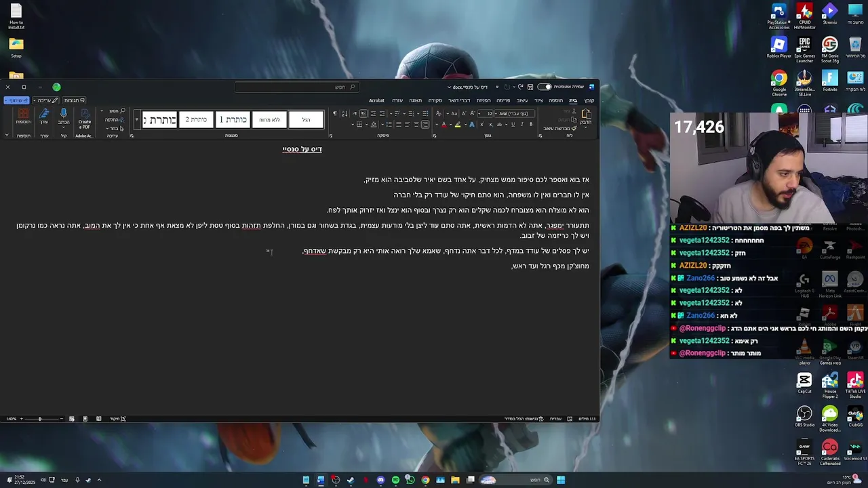Click the Shading paint bucket icon
This screenshot has height=488, width=868.
[374, 125]
